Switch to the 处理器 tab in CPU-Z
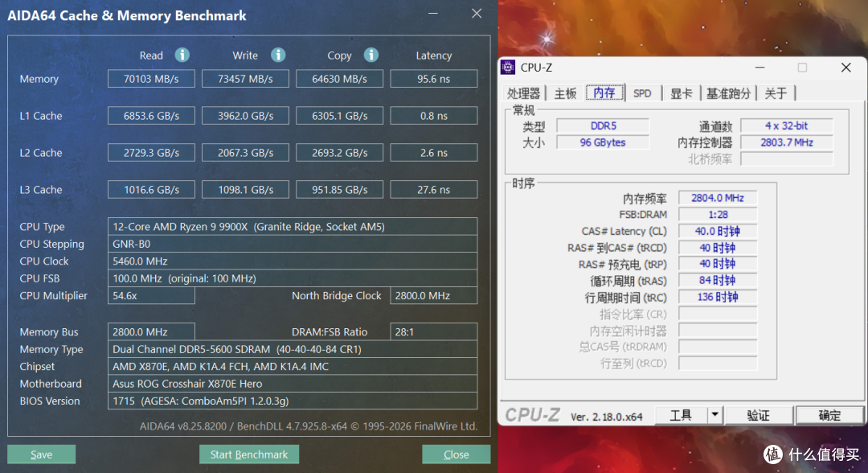 523,93
